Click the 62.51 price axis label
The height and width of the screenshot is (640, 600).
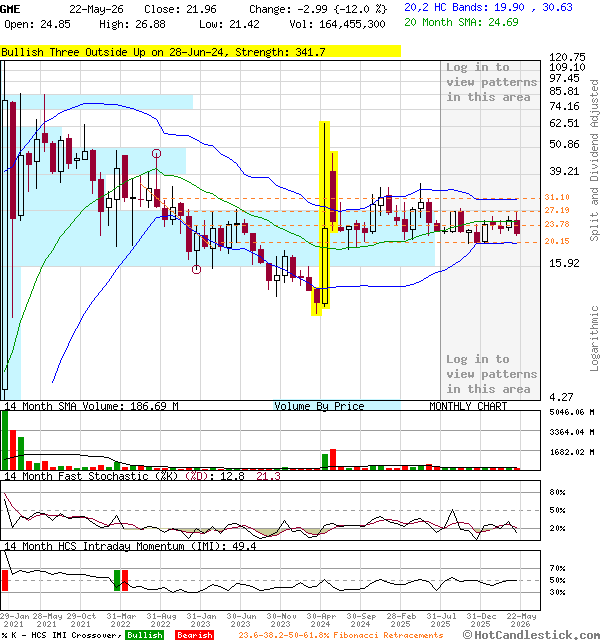564,123
